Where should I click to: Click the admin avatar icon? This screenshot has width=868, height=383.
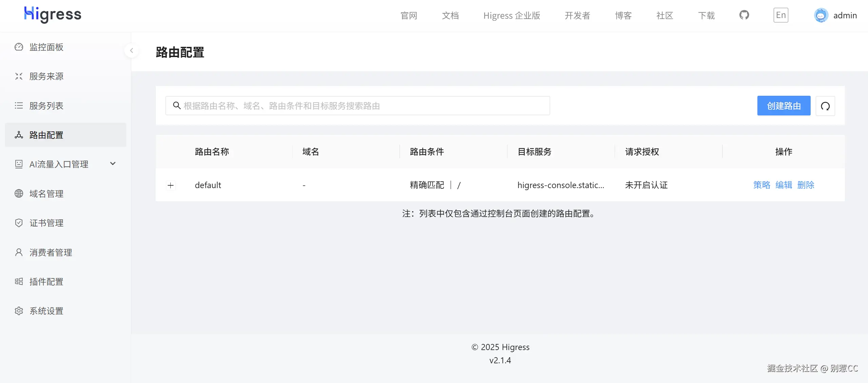pos(821,15)
